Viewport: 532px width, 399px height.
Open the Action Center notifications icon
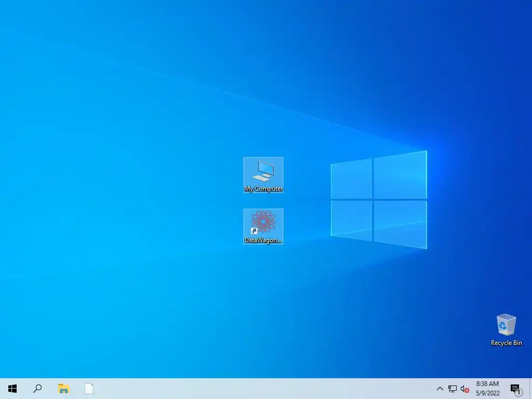click(516, 389)
